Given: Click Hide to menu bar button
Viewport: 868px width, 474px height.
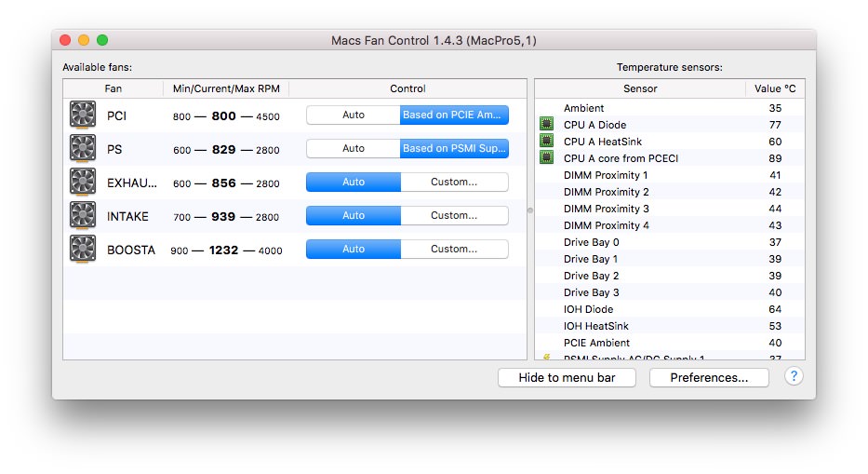Looking at the screenshot, I should [x=567, y=377].
